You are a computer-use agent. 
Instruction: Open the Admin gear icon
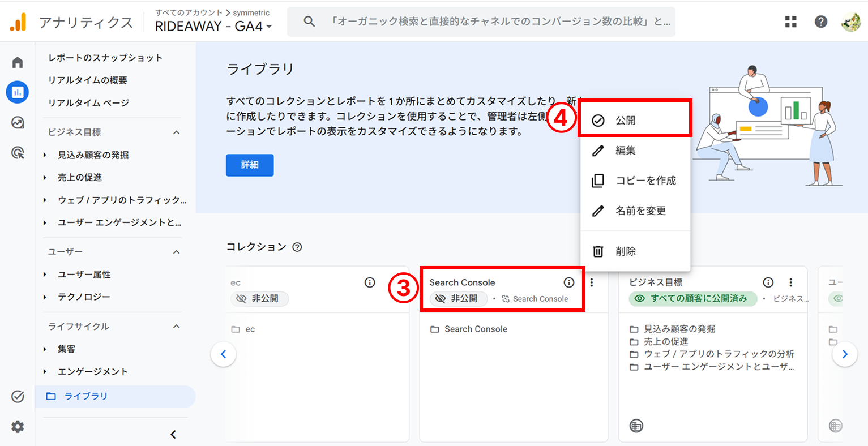(x=18, y=427)
